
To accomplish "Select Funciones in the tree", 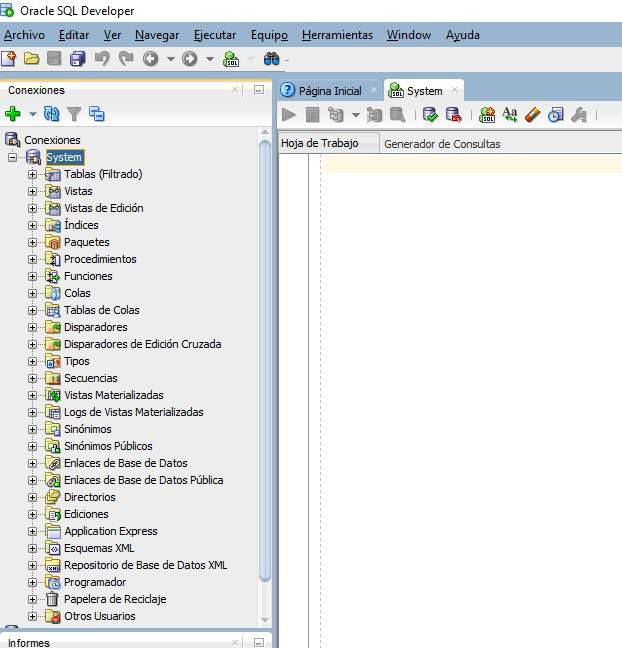I will pos(88,276).
